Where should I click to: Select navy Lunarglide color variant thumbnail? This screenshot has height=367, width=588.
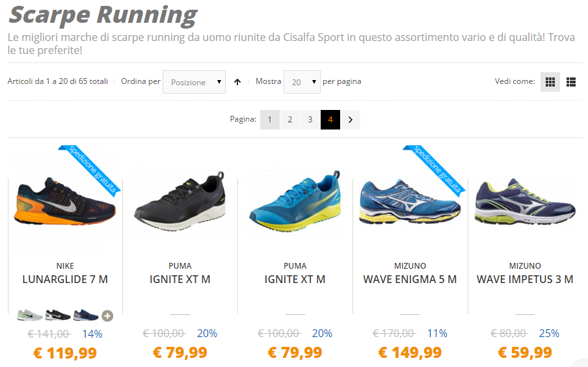[x=86, y=315]
